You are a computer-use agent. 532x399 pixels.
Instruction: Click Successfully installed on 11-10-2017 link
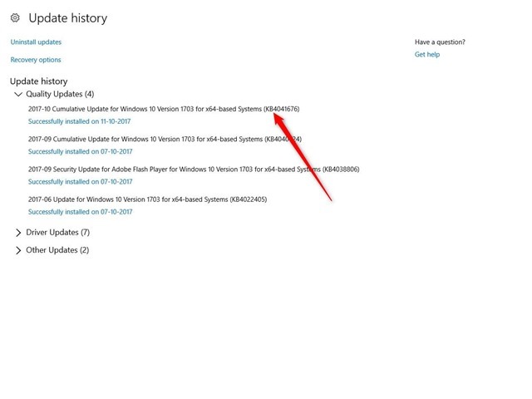(79, 121)
